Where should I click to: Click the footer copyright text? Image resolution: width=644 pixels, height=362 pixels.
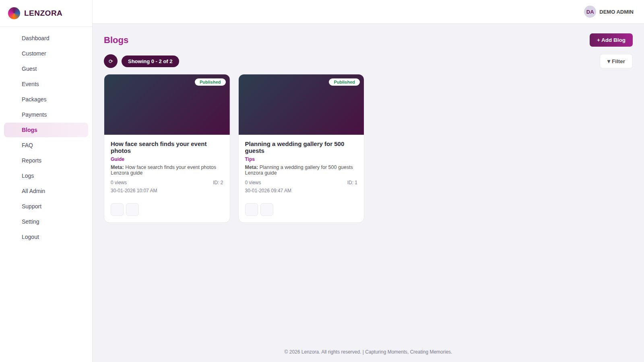click(368, 352)
